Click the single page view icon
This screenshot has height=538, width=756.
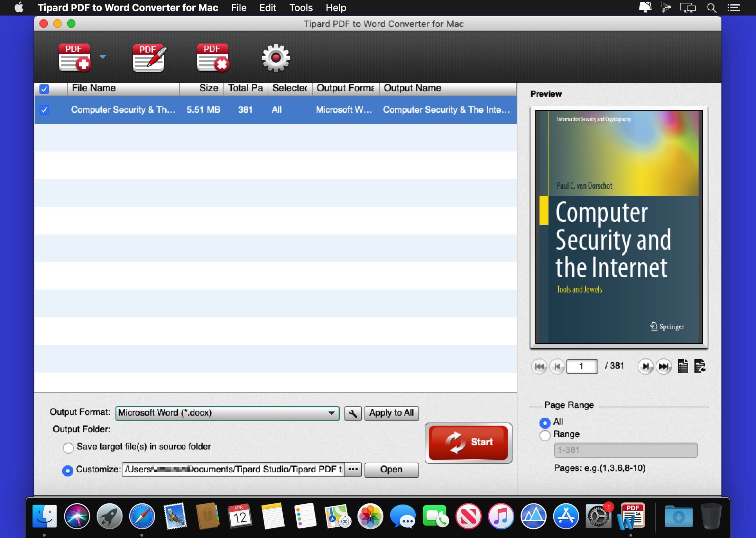point(683,366)
